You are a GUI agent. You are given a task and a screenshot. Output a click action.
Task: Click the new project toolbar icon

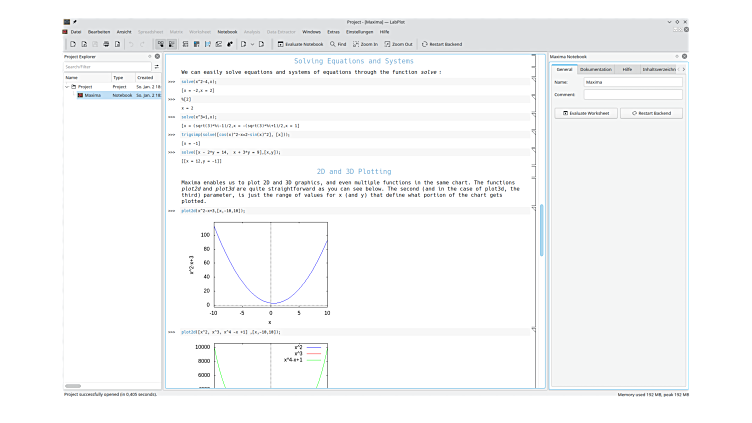pos(71,44)
